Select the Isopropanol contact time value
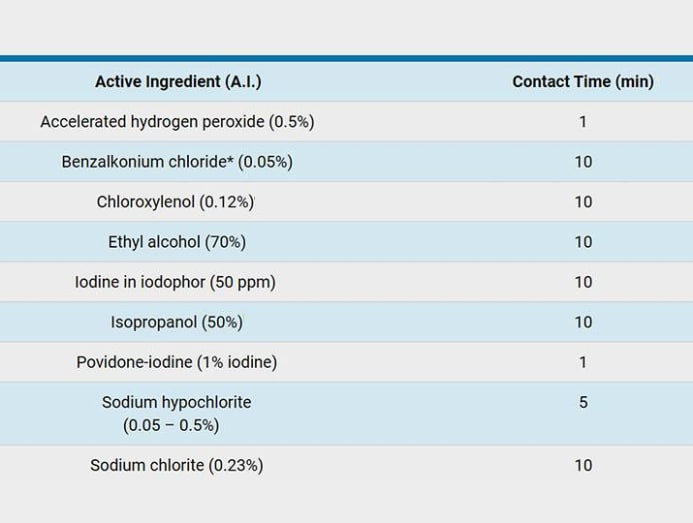The height and width of the screenshot is (523, 693). (x=583, y=322)
